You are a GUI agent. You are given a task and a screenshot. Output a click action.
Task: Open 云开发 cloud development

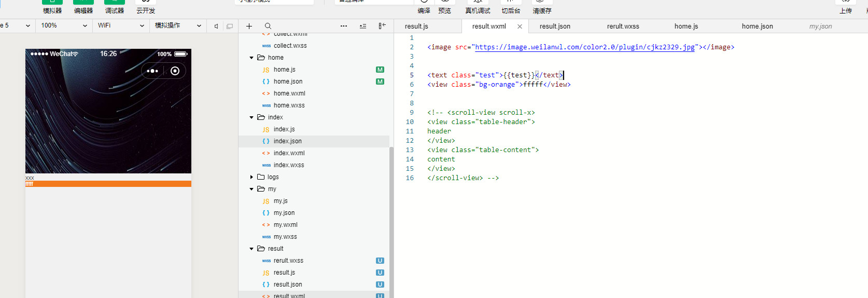tap(146, 7)
